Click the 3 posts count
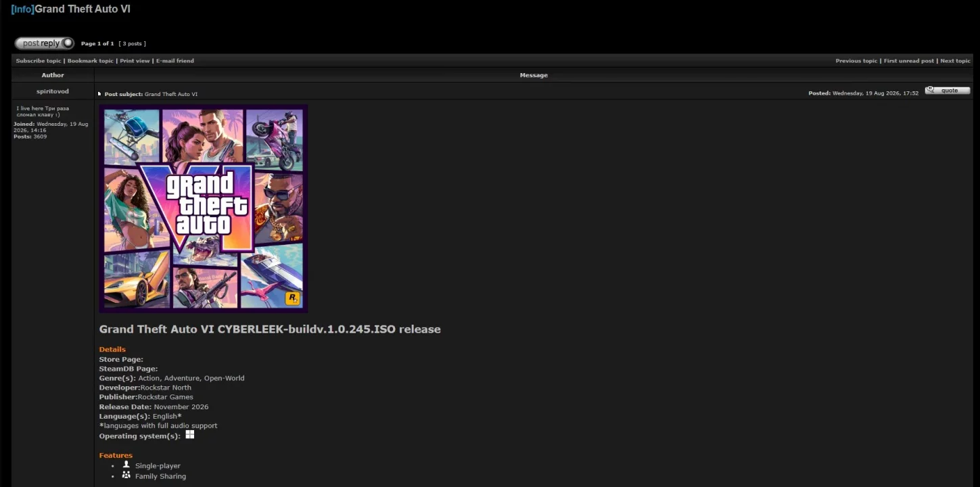Image resolution: width=980 pixels, height=487 pixels. point(133,44)
